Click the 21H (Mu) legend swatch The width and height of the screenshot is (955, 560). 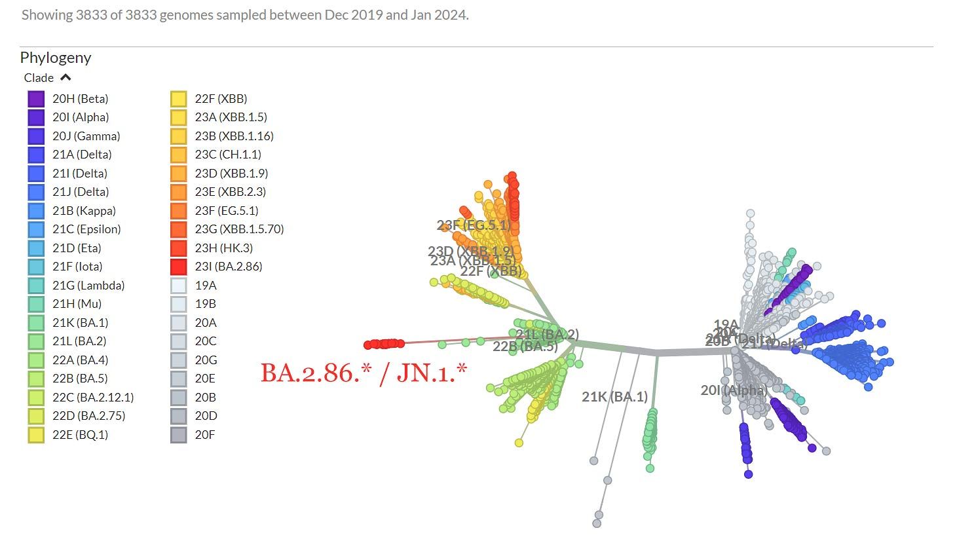[x=36, y=304]
